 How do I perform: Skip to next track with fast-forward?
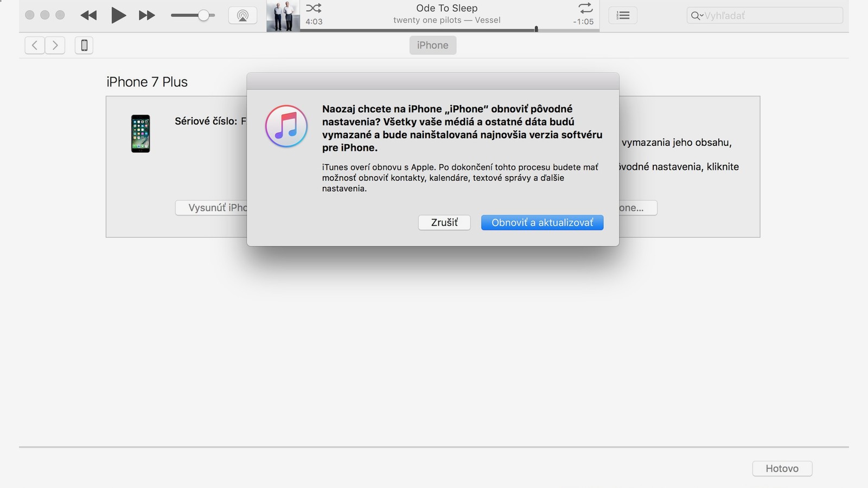point(146,15)
